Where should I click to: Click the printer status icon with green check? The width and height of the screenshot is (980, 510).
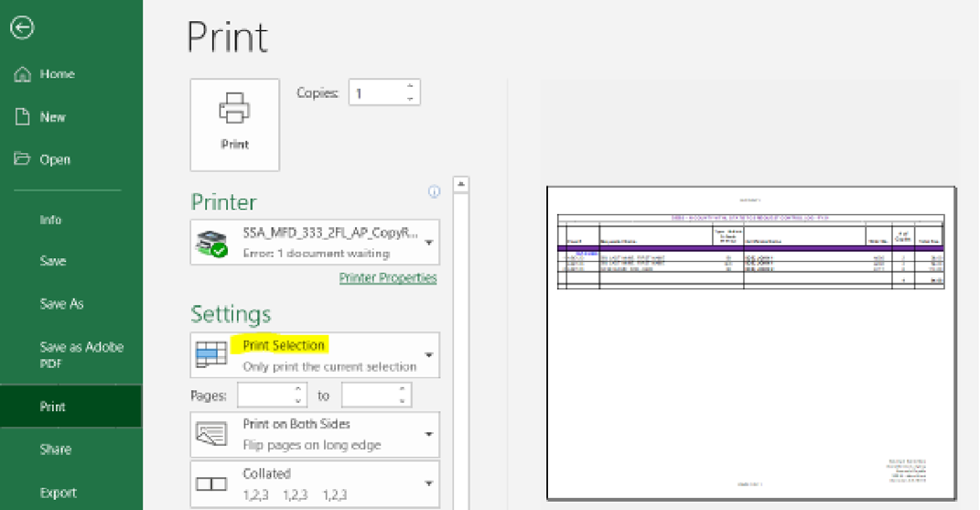211,243
